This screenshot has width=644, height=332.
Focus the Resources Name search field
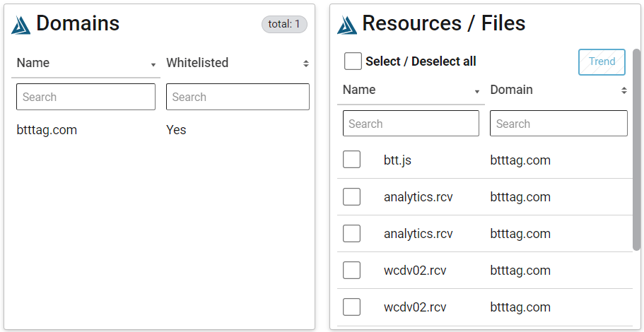click(x=411, y=123)
